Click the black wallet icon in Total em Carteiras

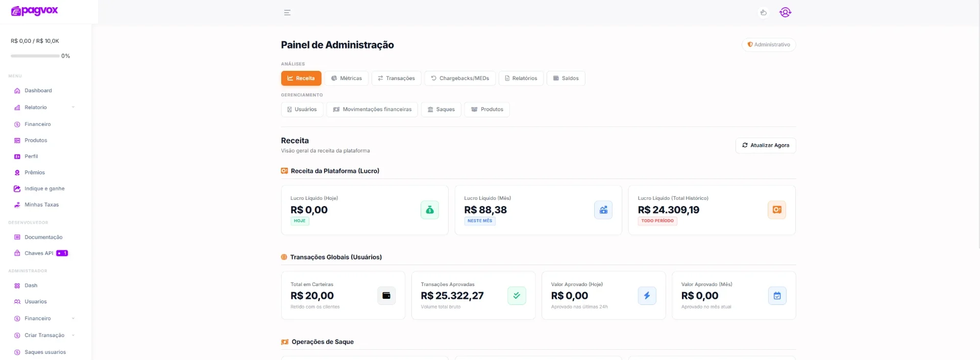[x=386, y=296]
